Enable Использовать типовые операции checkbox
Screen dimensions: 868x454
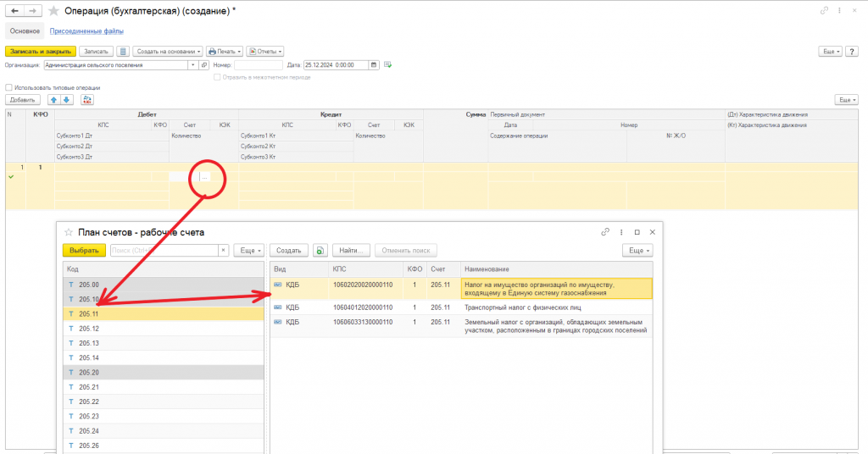(x=8, y=87)
